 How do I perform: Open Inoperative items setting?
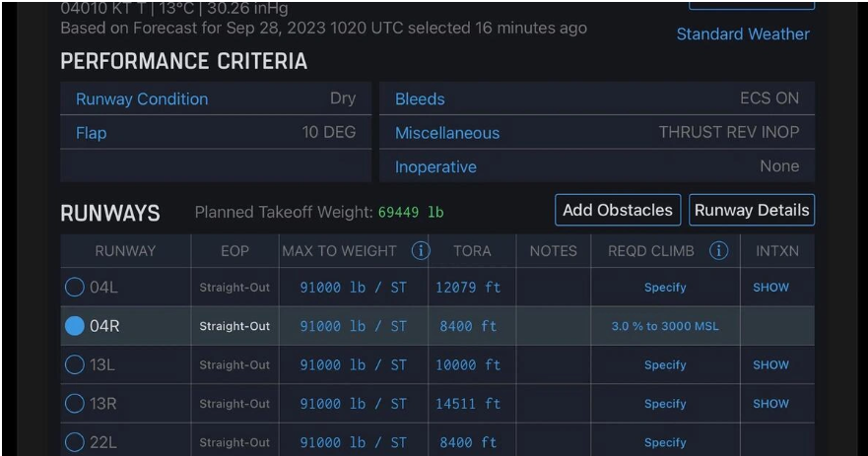pyautogui.click(x=596, y=166)
